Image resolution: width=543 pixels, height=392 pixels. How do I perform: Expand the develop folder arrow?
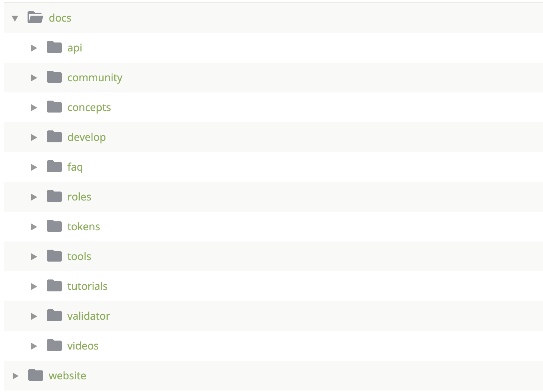point(34,137)
